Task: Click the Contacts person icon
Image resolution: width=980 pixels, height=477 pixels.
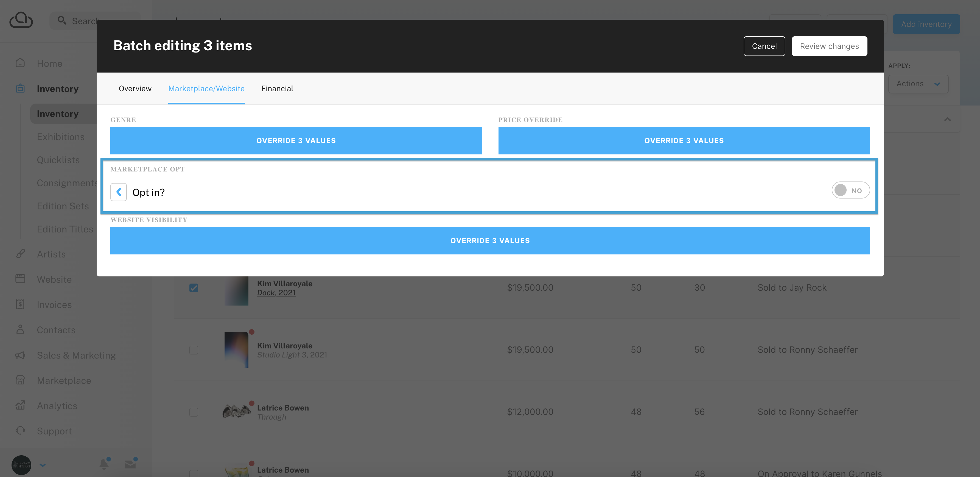Action: pyautogui.click(x=20, y=330)
